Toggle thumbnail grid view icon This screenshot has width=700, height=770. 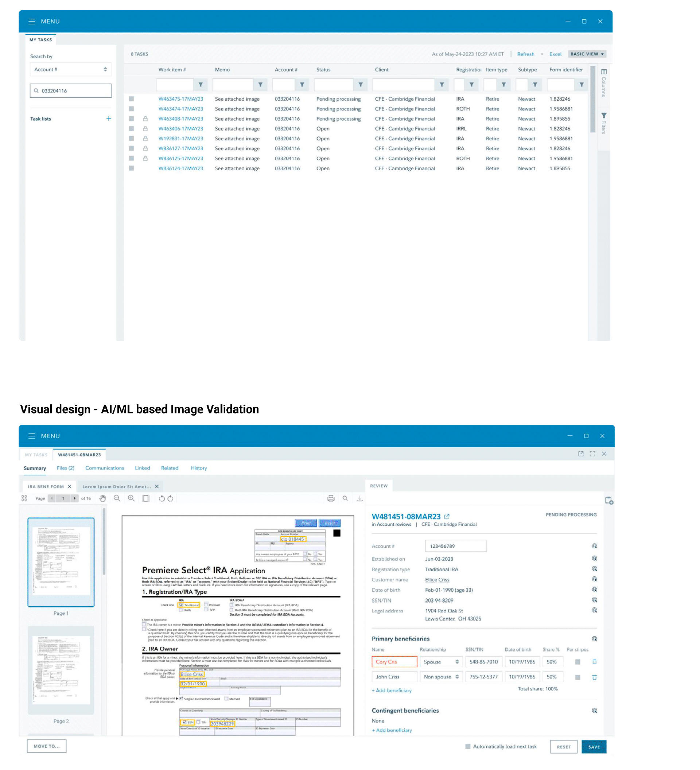[24, 498]
